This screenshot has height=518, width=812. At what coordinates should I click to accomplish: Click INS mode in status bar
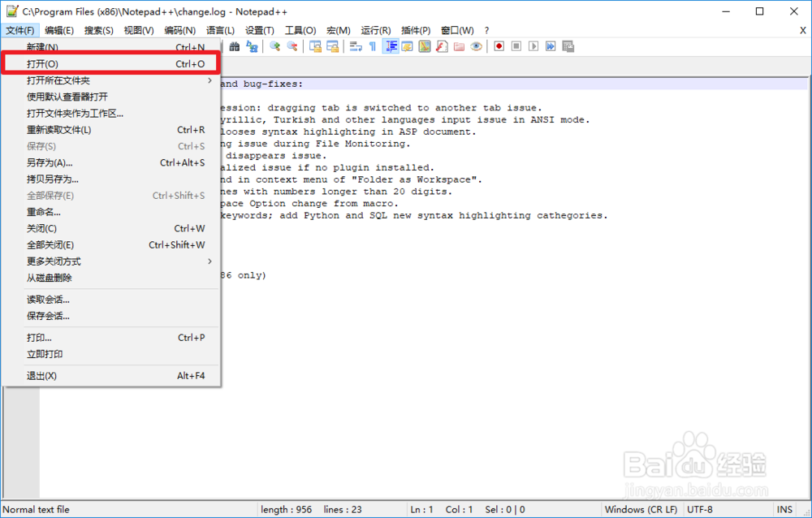coord(784,510)
